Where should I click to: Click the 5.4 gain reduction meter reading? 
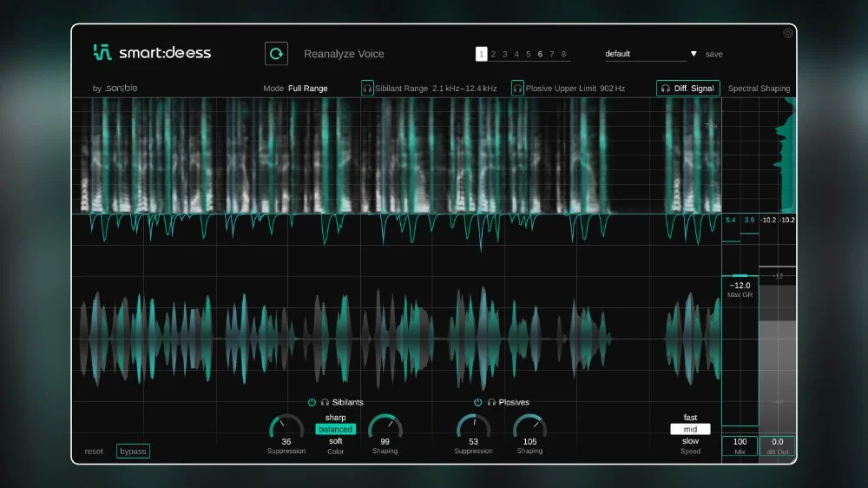click(731, 220)
